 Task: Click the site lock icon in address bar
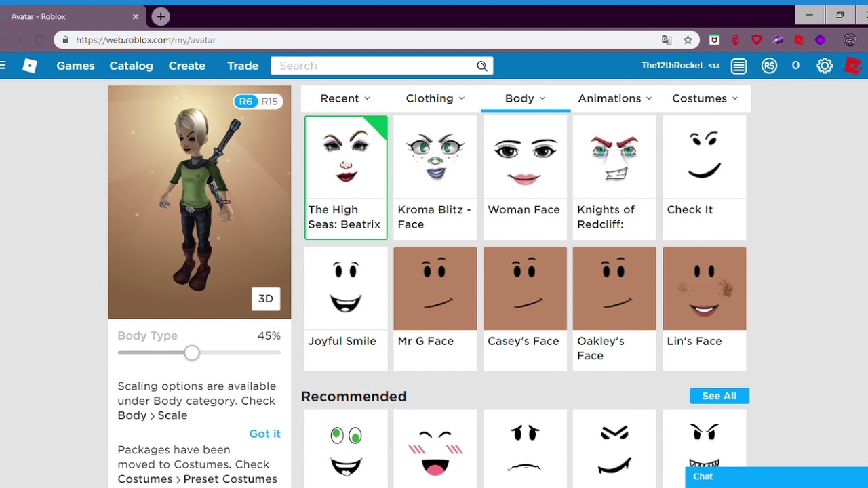click(x=66, y=40)
